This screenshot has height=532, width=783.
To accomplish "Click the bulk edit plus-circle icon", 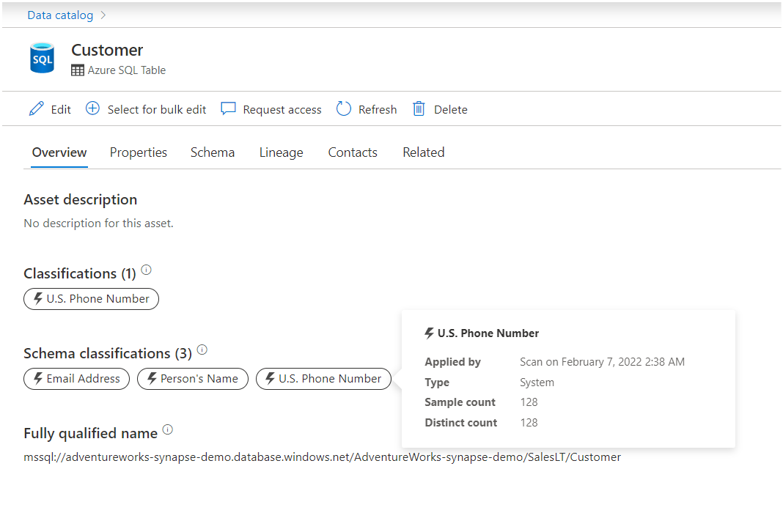I will [x=92, y=108].
